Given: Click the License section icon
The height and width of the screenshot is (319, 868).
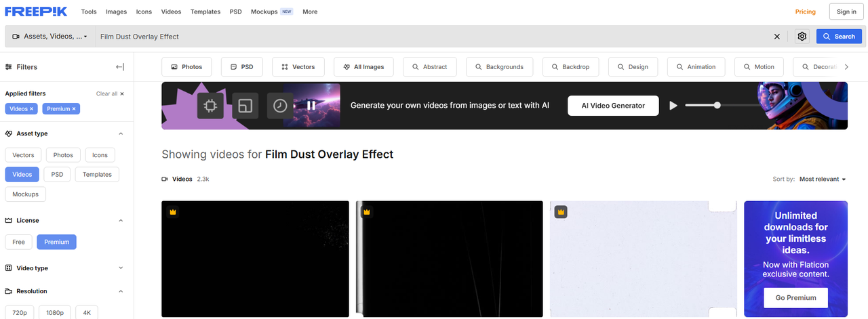Looking at the screenshot, I should click(x=9, y=220).
